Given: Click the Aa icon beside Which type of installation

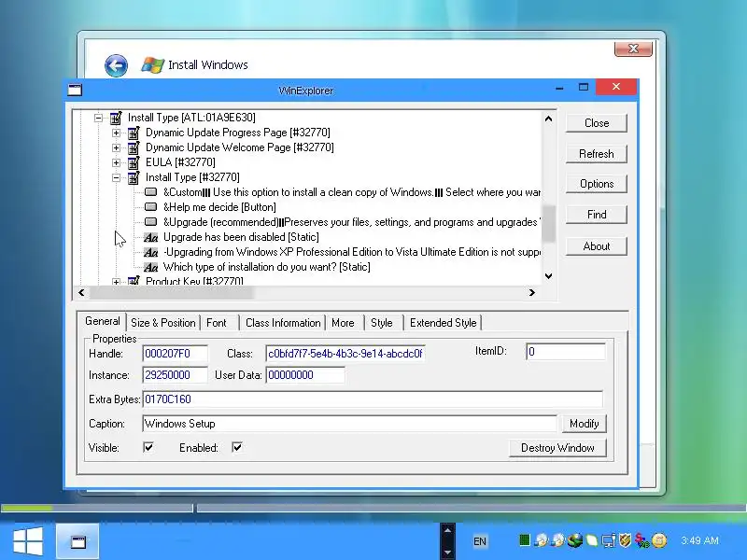Looking at the screenshot, I should click(x=151, y=267).
